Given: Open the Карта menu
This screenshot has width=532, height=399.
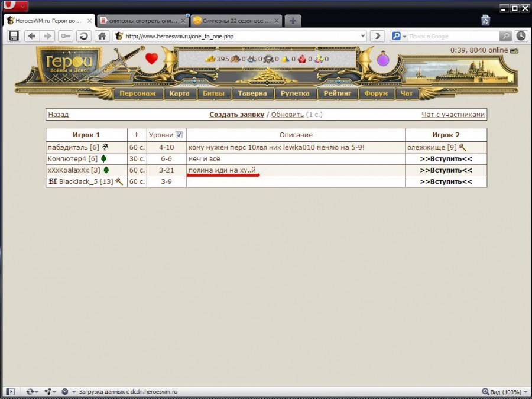Looking at the screenshot, I should tap(180, 93).
